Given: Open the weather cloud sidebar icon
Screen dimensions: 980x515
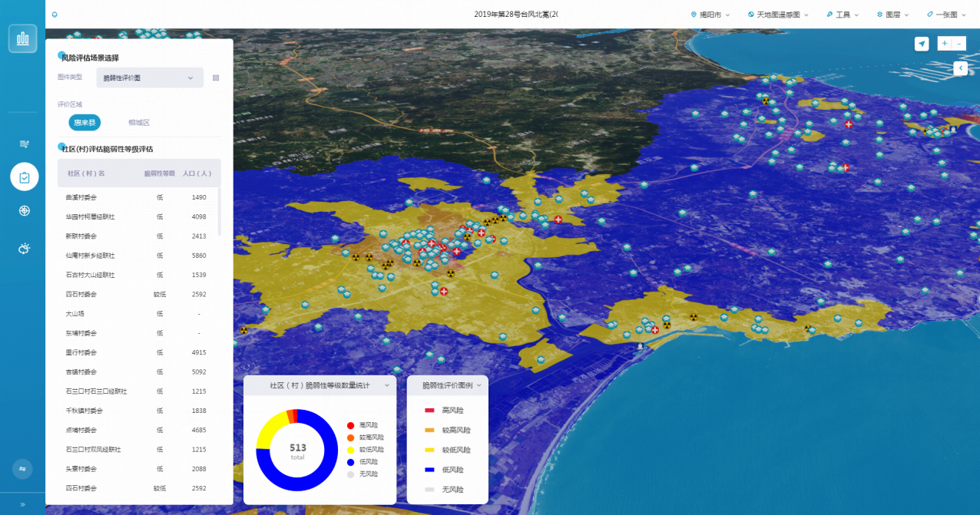Looking at the screenshot, I should coord(25,248).
